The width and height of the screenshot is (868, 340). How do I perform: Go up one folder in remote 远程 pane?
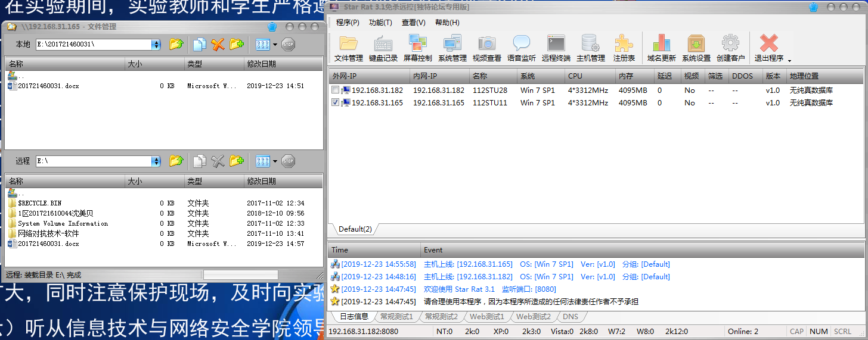click(176, 161)
